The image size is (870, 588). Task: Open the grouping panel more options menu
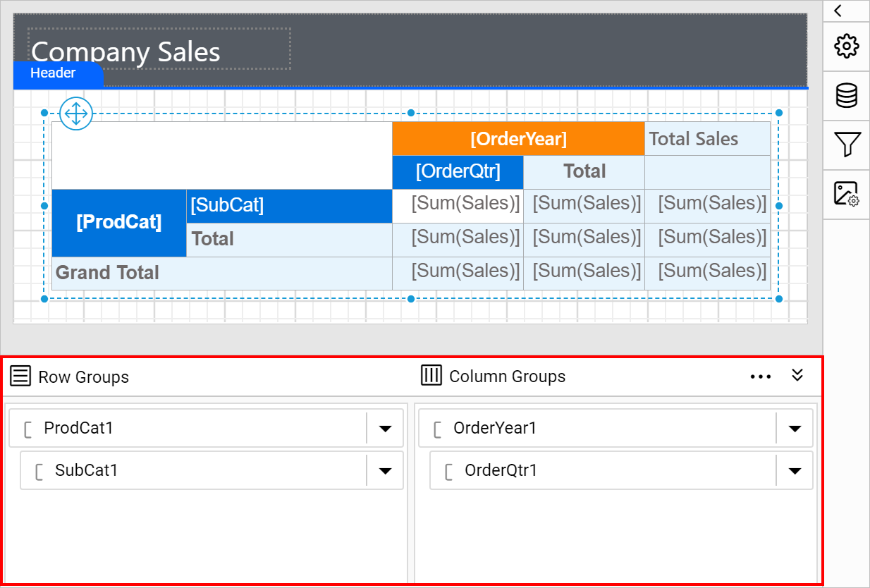coord(761,376)
